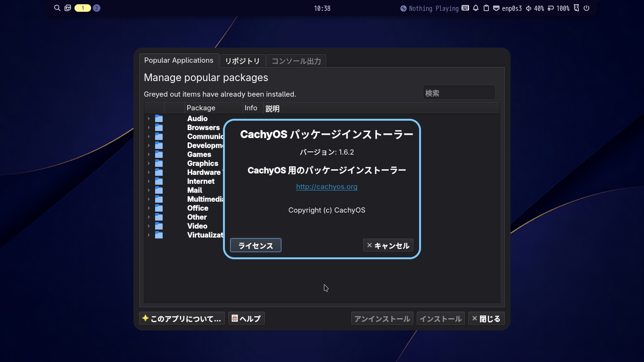Click the 100% brightness indicator
This screenshot has height=362, width=644.
(x=558, y=8)
